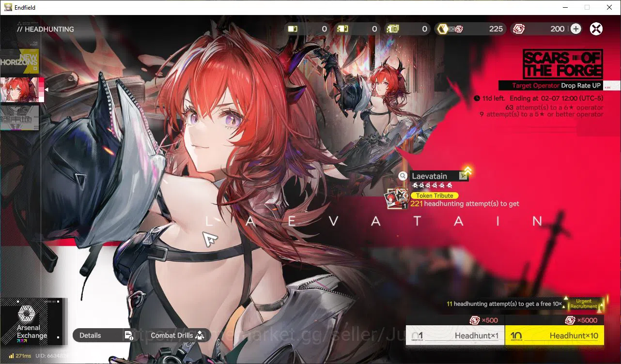Select the '63 attempt(s) to a 6★ operator' text
This screenshot has height=364, width=621.
click(x=554, y=107)
